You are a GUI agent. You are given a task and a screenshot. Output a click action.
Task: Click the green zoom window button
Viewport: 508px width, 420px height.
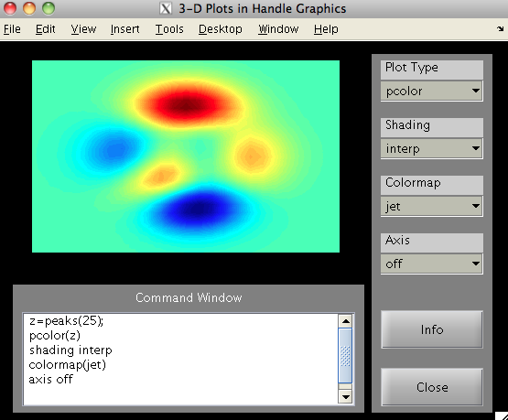[49, 8]
